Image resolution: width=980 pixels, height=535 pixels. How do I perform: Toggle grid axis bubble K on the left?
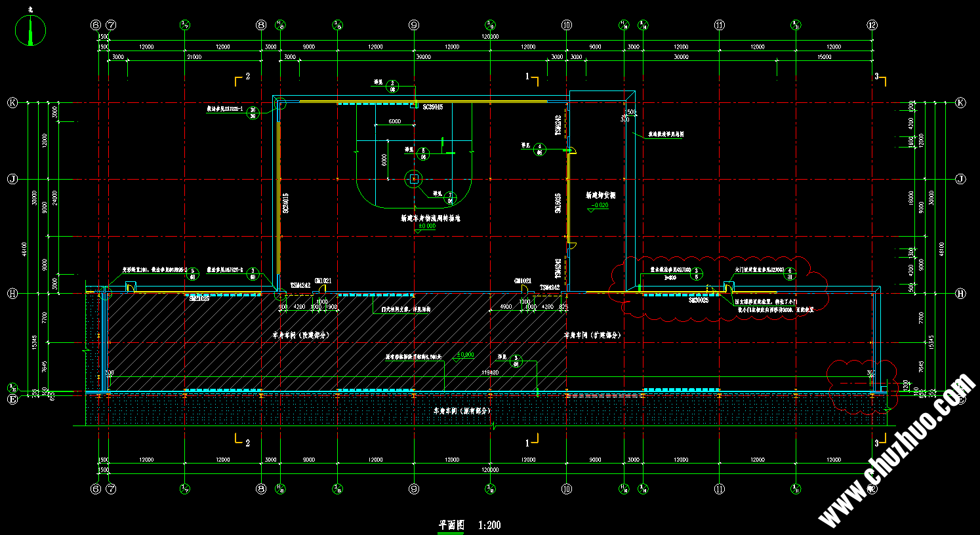point(11,102)
